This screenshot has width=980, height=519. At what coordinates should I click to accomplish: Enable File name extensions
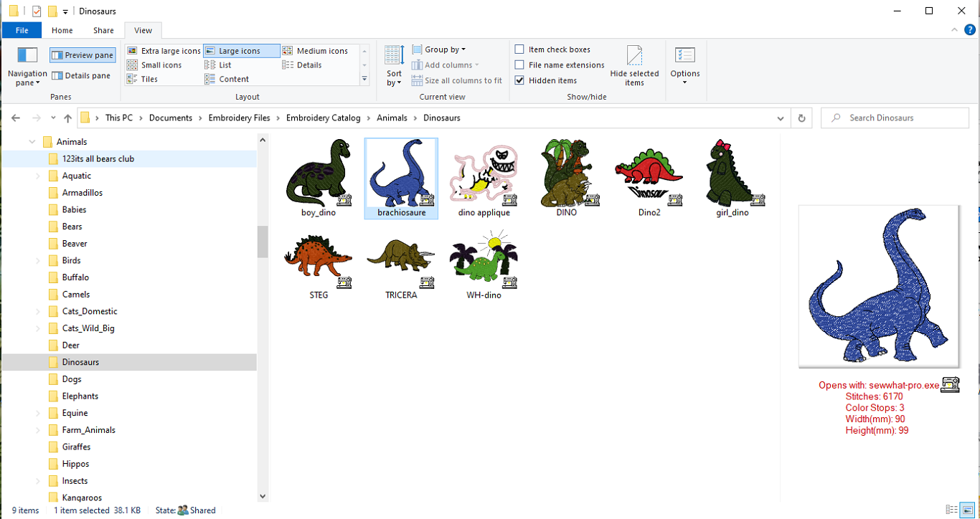[x=519, y=65]
